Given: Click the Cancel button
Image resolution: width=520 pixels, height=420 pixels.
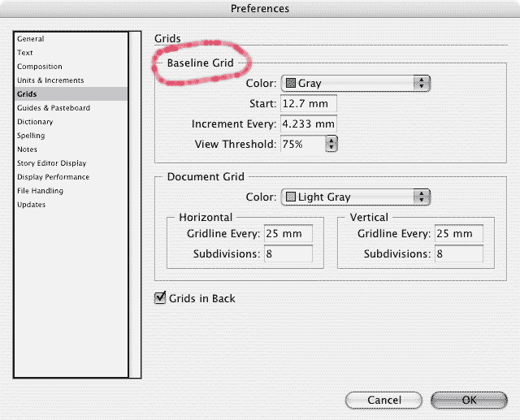Looking at the screenshot, I should tap(383, 401).
